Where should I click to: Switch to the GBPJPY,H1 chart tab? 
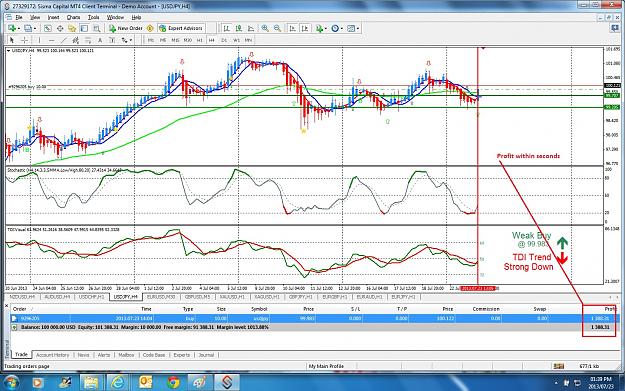tap(301, 297)
